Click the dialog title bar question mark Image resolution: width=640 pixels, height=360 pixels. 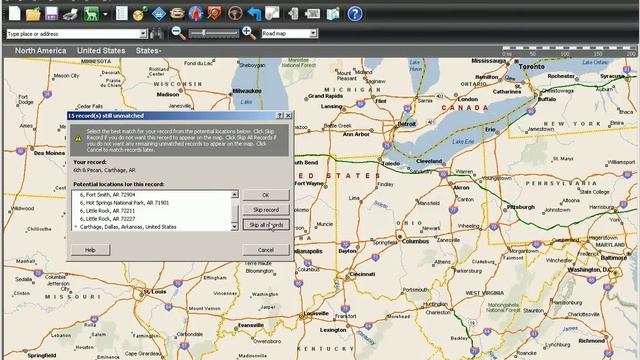280,116
